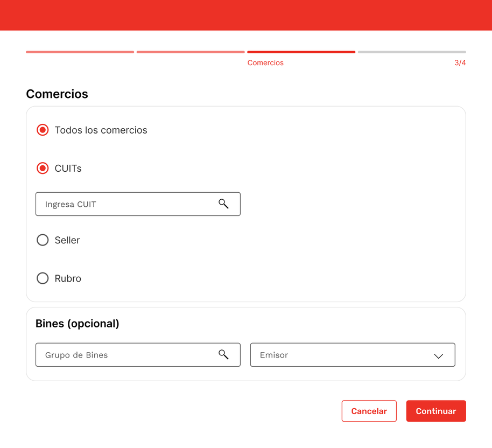Screen dimensions: 492x448
Task: Select the CUITs radio option
Action: [43, 169]
